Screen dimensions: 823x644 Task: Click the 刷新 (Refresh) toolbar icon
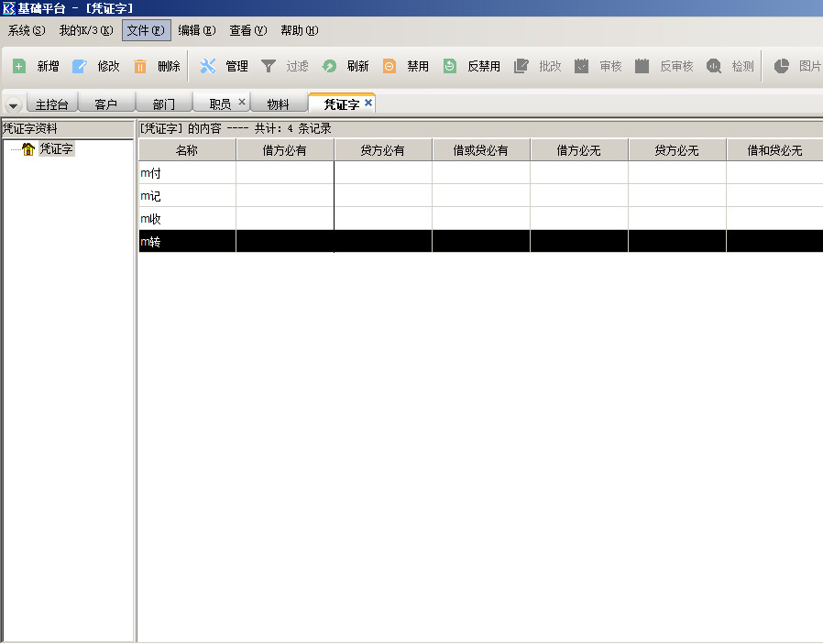[x=329, y=66]
